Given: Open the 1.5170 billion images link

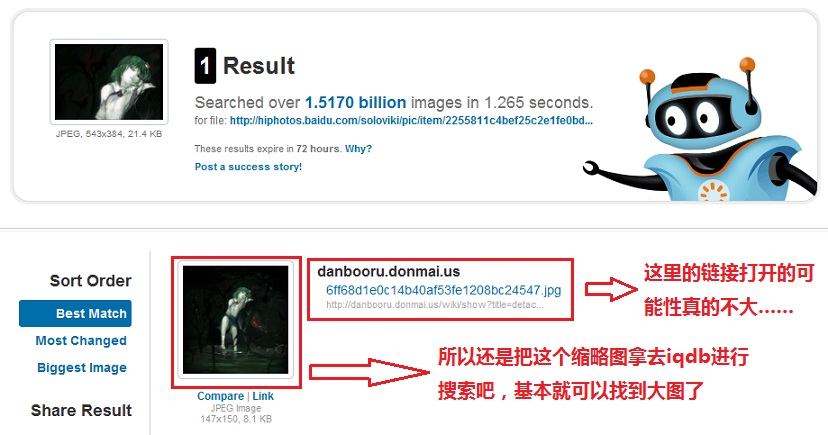Looking at the screenshot, I should (355, 102).
